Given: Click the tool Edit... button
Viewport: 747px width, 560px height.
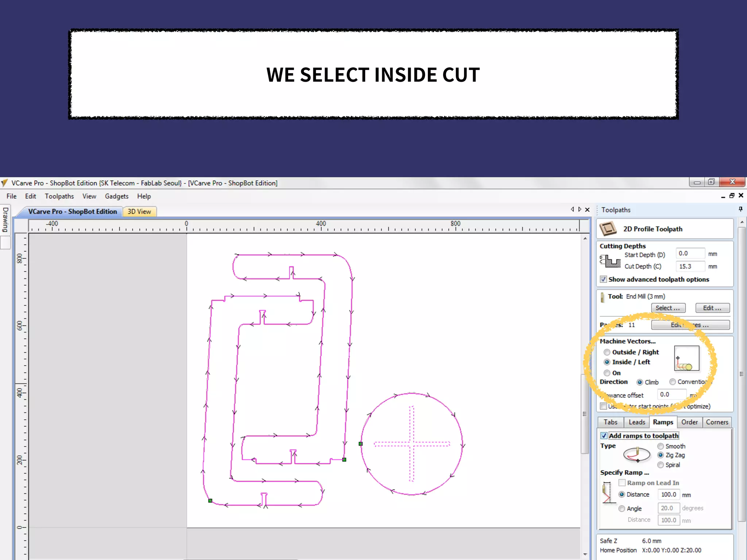Looking at the screenshot, I should click(712, 308).
